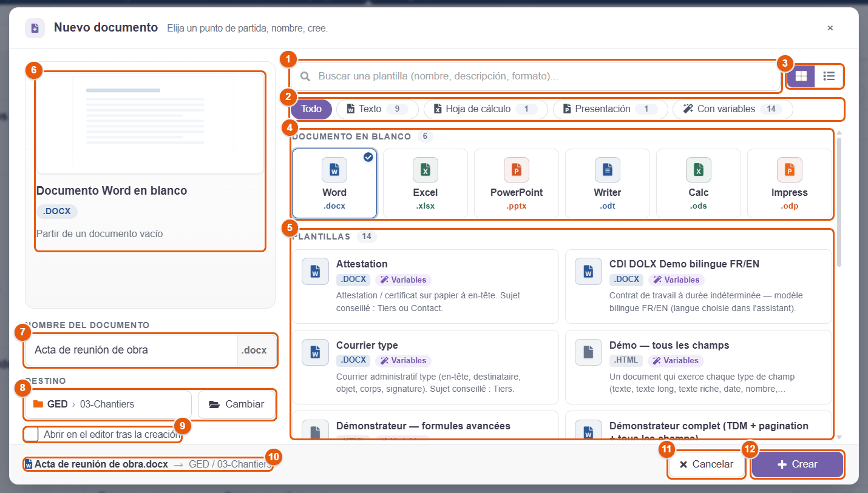Click the Documento Word en blanco title
Screen dimensions: 868x493
112,190
